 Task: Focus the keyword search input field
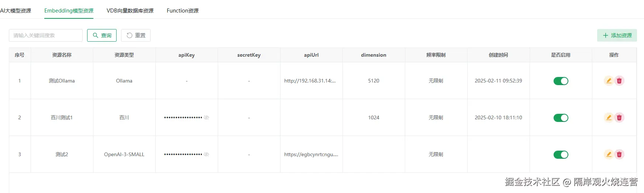46,35
